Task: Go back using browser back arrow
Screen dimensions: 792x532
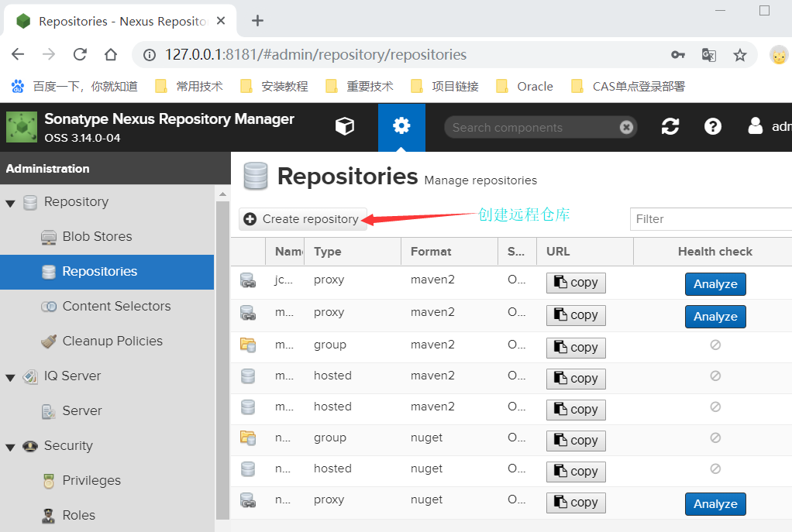Action: point(18,54)
